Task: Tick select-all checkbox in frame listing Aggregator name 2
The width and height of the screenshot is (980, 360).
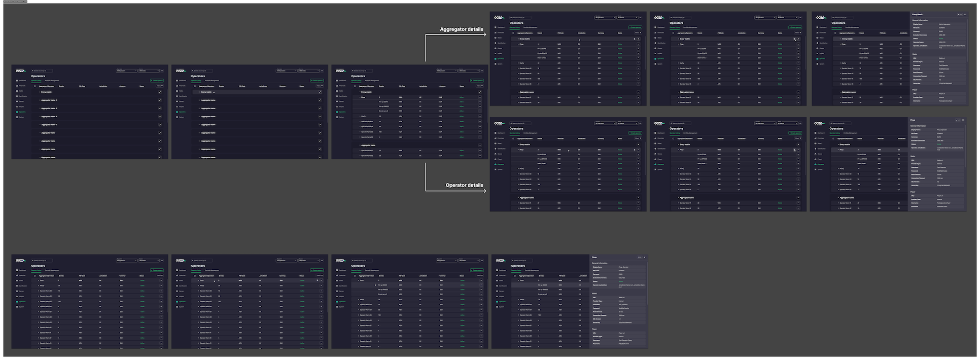Action: pyautogui.click(x=34, y=86)
